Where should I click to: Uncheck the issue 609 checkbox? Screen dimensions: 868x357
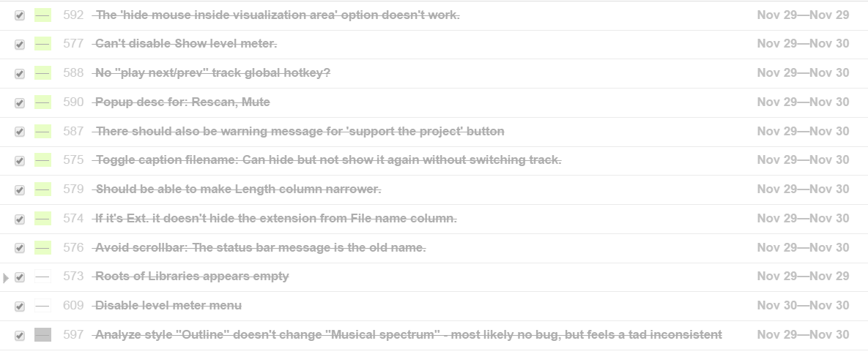coord(20,307)
